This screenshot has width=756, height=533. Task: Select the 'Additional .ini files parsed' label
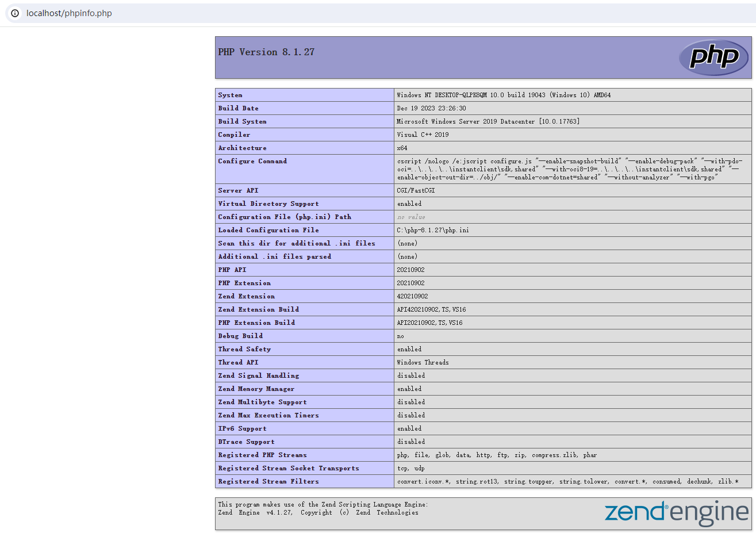(275, 257)
